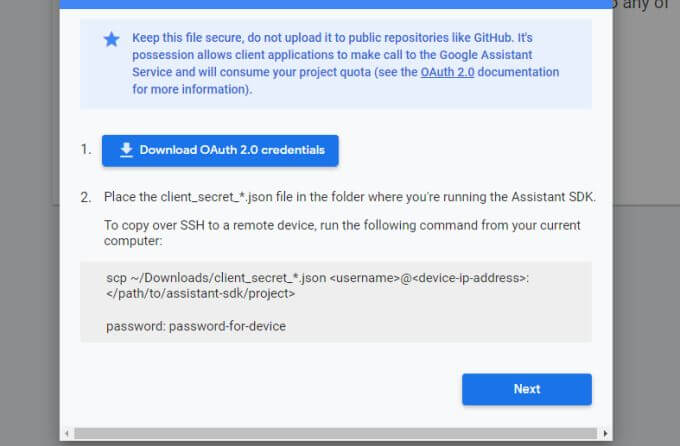Screen dimensions: 680x446
Task: Click the step number 1 marker
Action: (x=86, y=150)
